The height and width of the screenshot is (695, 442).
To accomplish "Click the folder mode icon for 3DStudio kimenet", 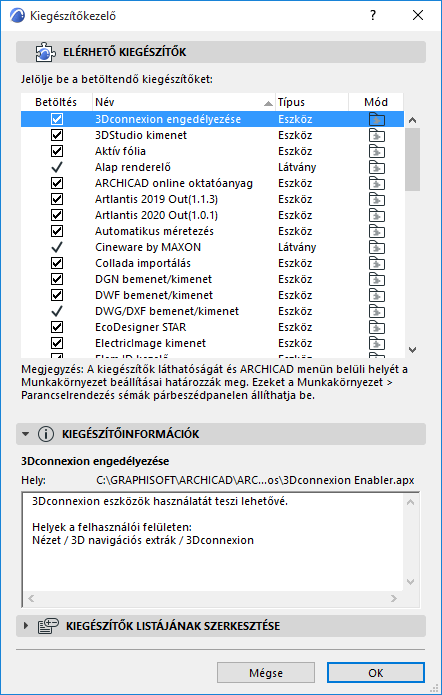I will click(x=376, y=135).
